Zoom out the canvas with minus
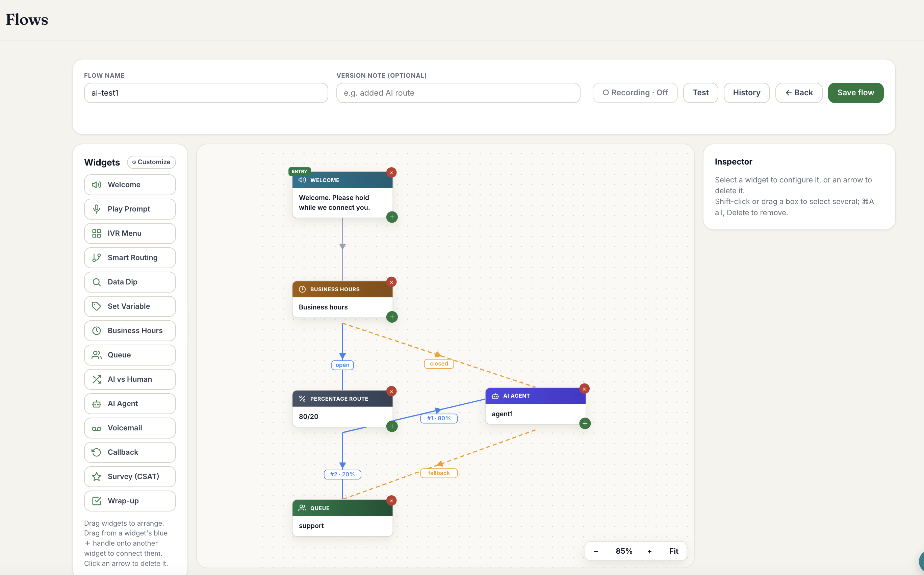This screenshot has height=575, width=924. [596, 551]
